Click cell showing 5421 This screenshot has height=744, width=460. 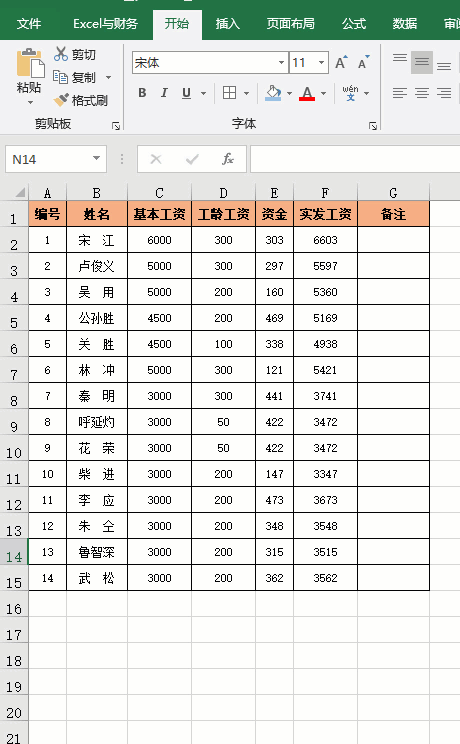coord(325,370)
